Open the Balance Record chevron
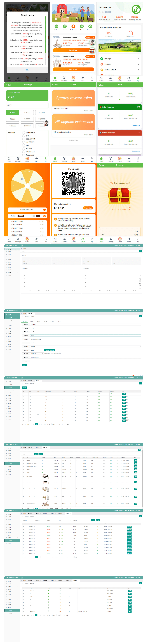This screenshot has width=143, height=644. point(138,70)
